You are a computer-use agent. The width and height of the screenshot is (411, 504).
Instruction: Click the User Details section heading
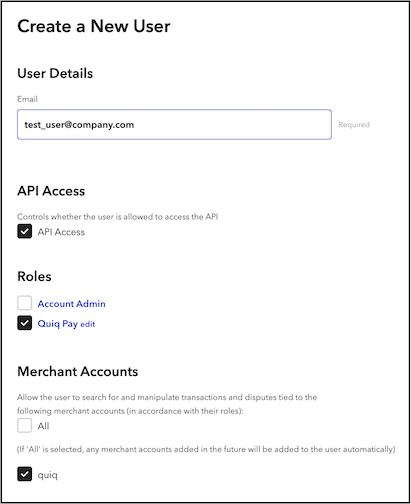click(x=55, y=73)
